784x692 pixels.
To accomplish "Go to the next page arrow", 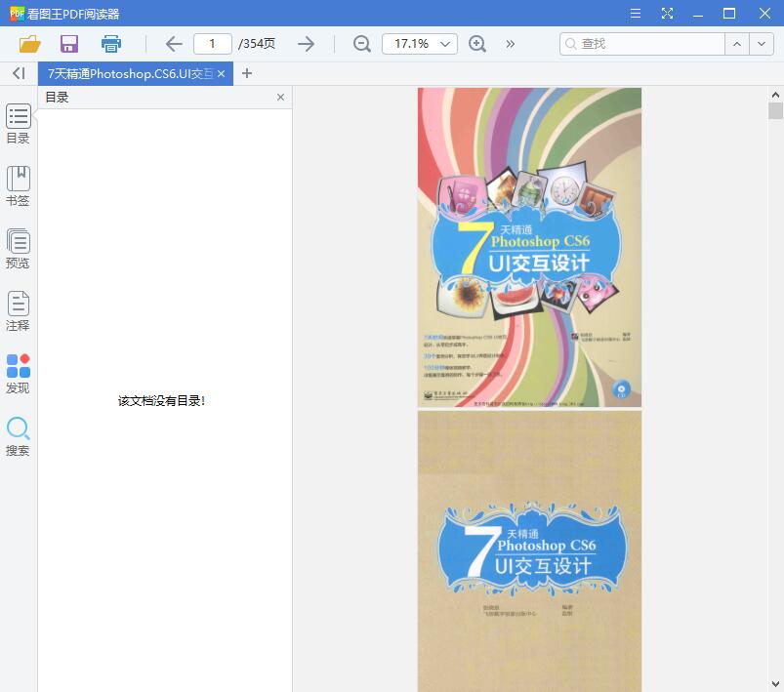I will click(306, 44).
